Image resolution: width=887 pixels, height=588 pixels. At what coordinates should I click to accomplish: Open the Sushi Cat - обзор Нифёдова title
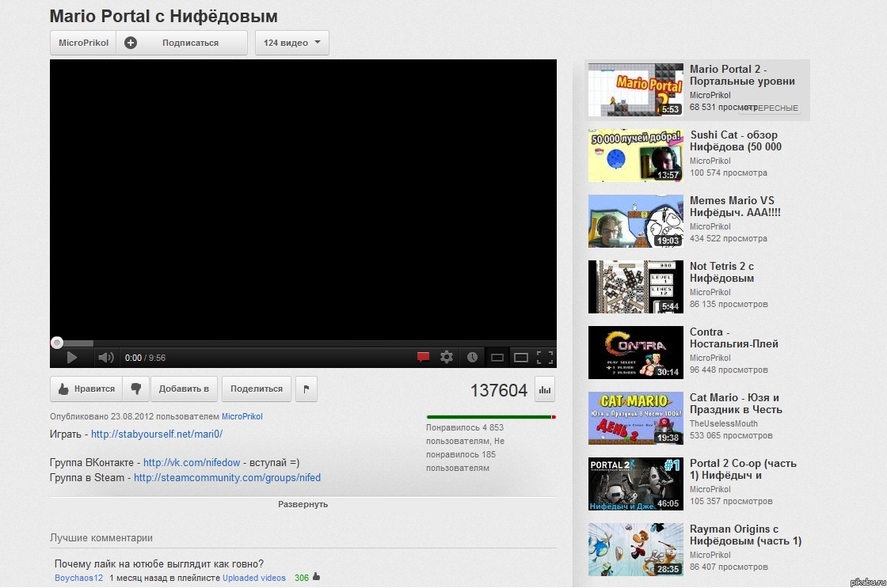coord(736,141)
